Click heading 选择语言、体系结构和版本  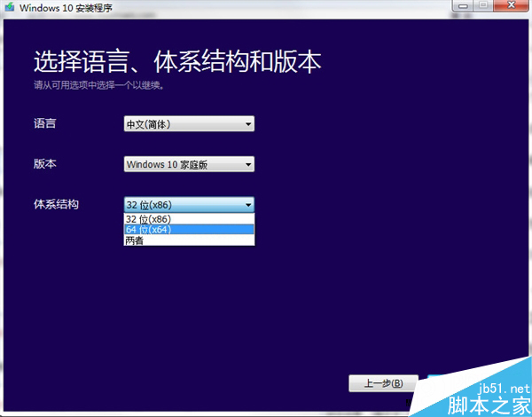click(x=177, y=62)
